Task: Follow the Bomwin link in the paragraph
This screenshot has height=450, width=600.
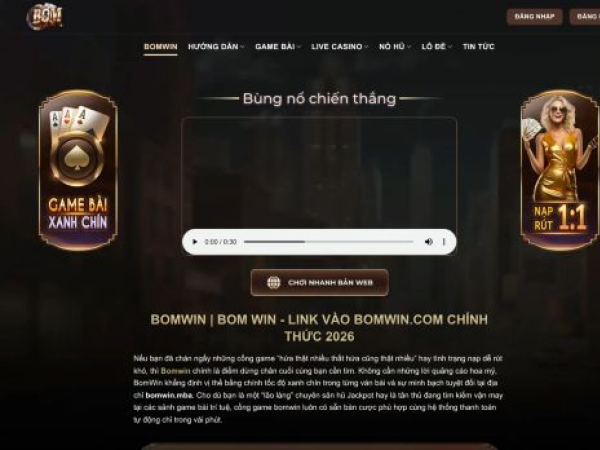Action: pos(175,370)
